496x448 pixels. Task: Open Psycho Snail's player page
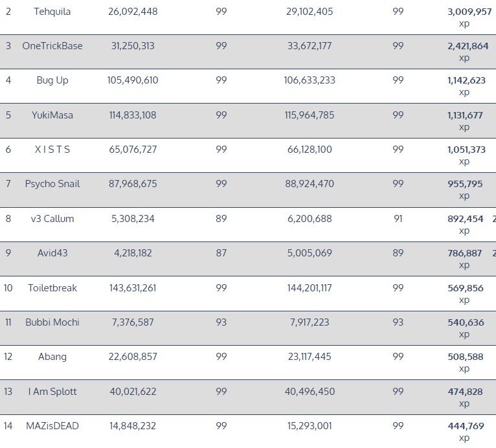pos(52,184)
